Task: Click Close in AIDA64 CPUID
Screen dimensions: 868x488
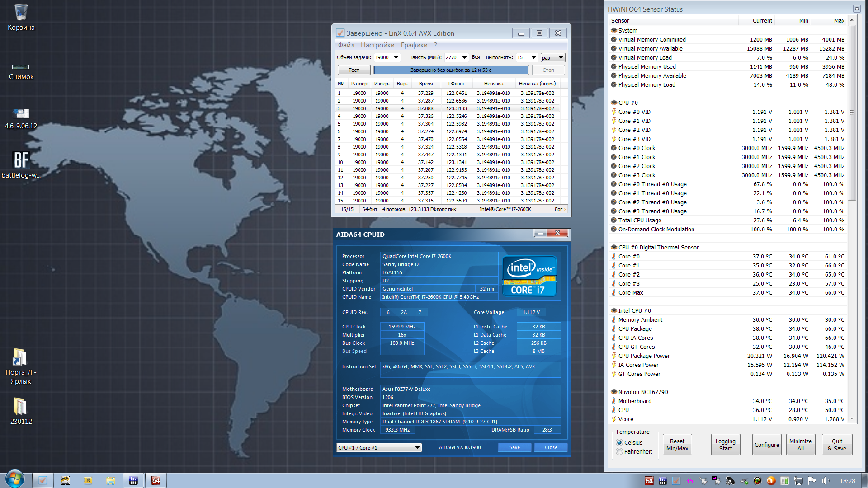Action: pyautogui.click(x=551, y=447)
